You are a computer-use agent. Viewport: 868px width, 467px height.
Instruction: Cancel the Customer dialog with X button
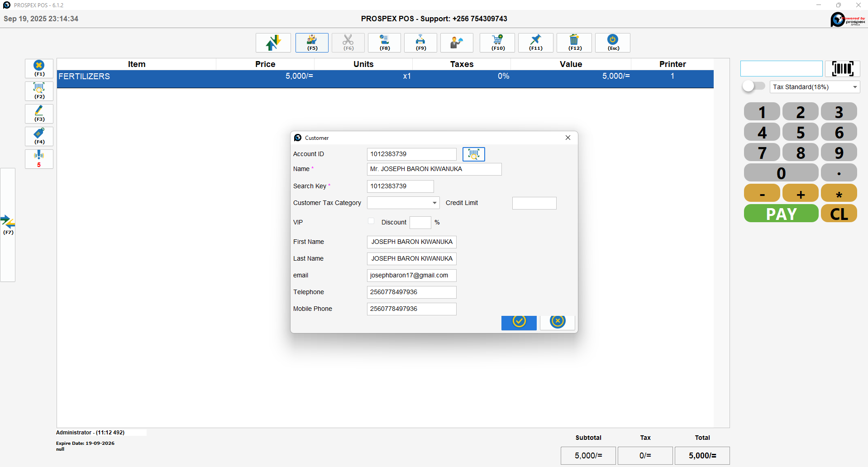click(558, 322)
